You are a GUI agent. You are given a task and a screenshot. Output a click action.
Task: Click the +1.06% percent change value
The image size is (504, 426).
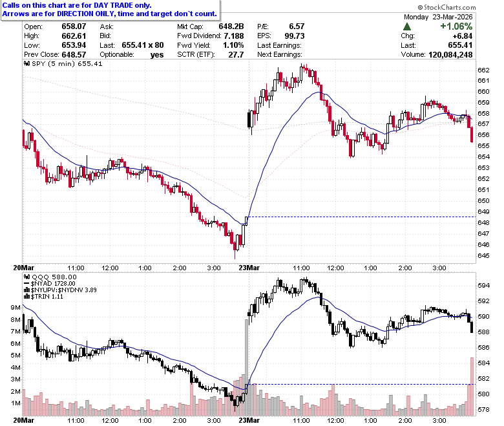pyautogui.click(x=456, y=27)
